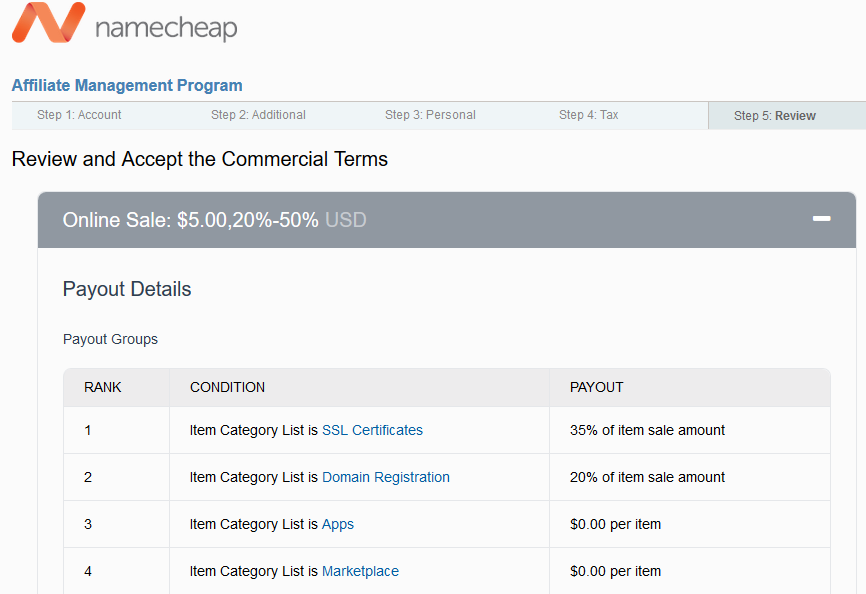866x594 pixels.
Task: Switch to Step 3: Personal tab
Action: [430, 115]
